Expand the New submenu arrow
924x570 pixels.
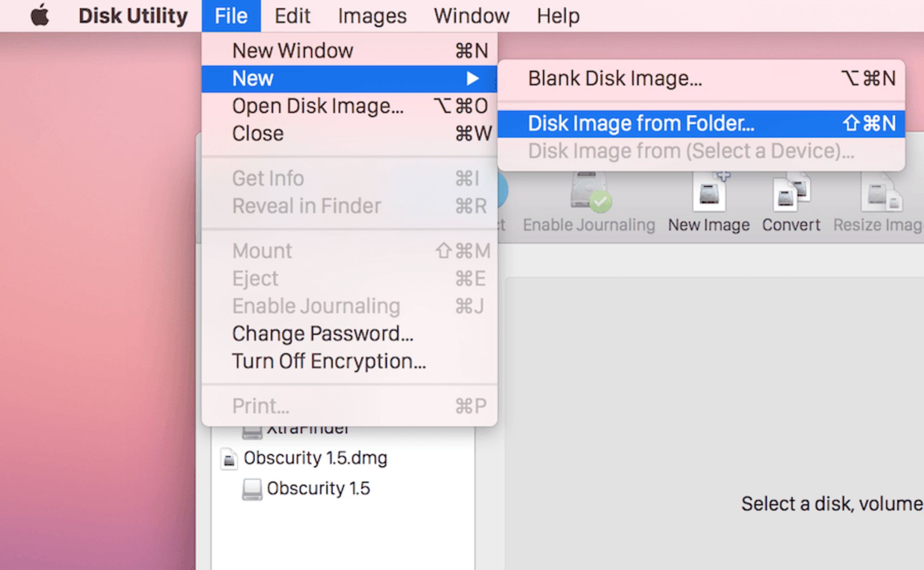[x=473, y=78]
